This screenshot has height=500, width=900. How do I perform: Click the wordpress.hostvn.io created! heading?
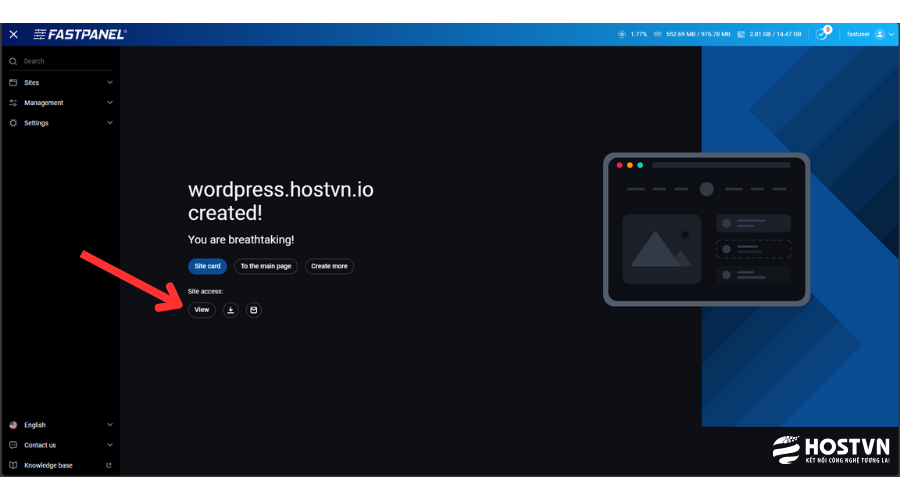[x=281, y=201]
